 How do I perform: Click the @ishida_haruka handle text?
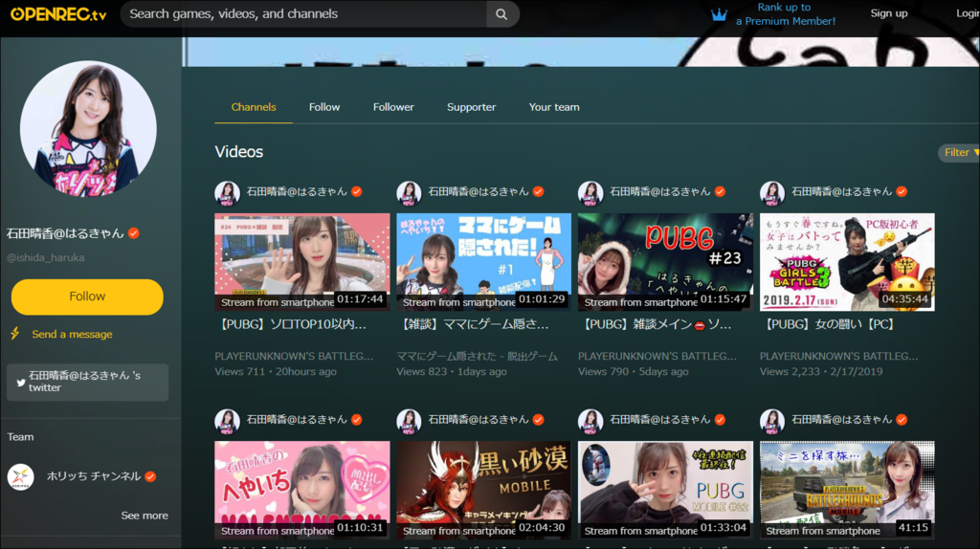(x=46, y=257)
